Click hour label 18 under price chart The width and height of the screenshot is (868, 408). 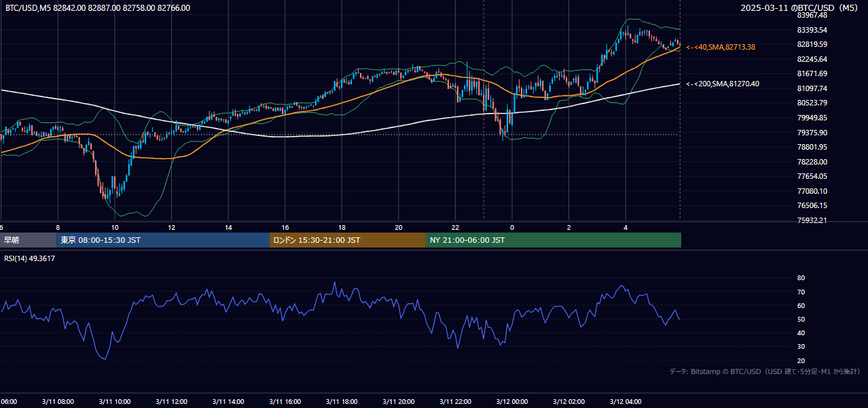point(342,227)
